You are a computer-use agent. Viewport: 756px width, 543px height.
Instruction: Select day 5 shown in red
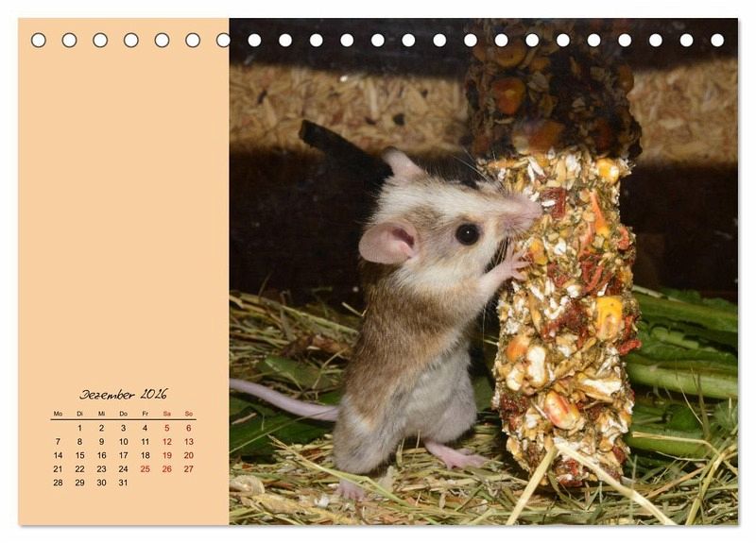click(167, 428)
